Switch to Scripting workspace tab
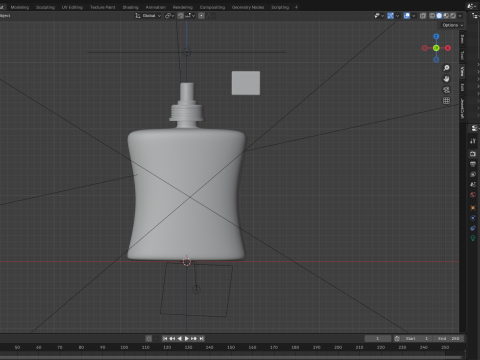 tap(280, 7)
